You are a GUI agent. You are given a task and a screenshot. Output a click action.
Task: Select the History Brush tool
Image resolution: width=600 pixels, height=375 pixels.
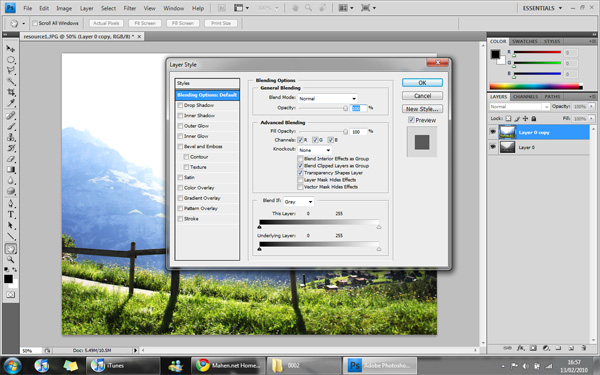[x=10, y=148]
